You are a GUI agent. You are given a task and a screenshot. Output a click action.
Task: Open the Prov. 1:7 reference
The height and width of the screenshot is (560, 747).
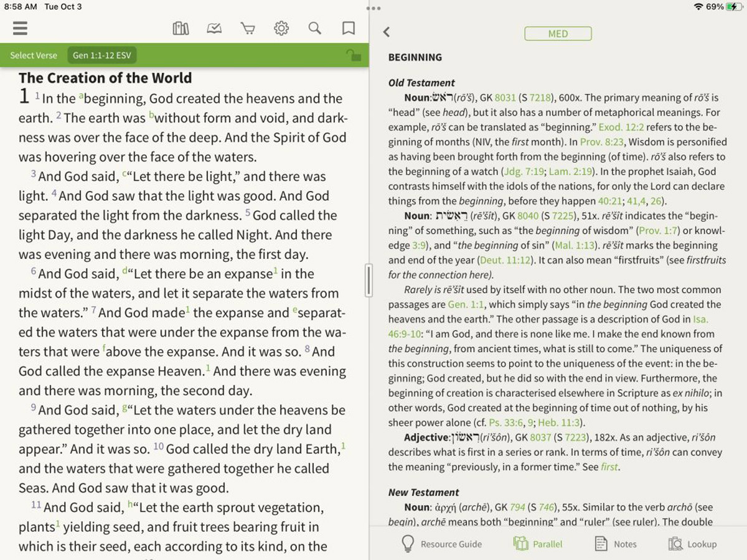[x=660, y=231]
